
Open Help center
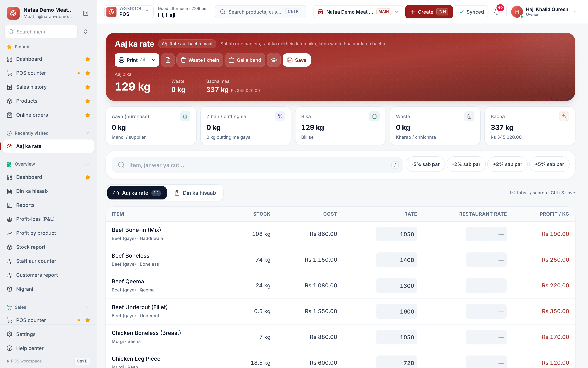tap(48, 348)
